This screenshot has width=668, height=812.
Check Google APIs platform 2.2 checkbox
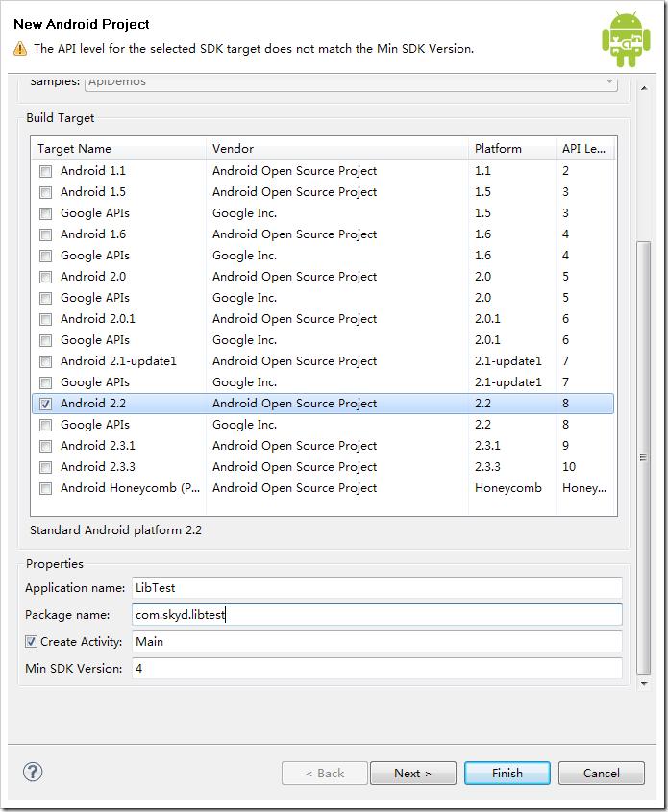(x=45, y=425)
